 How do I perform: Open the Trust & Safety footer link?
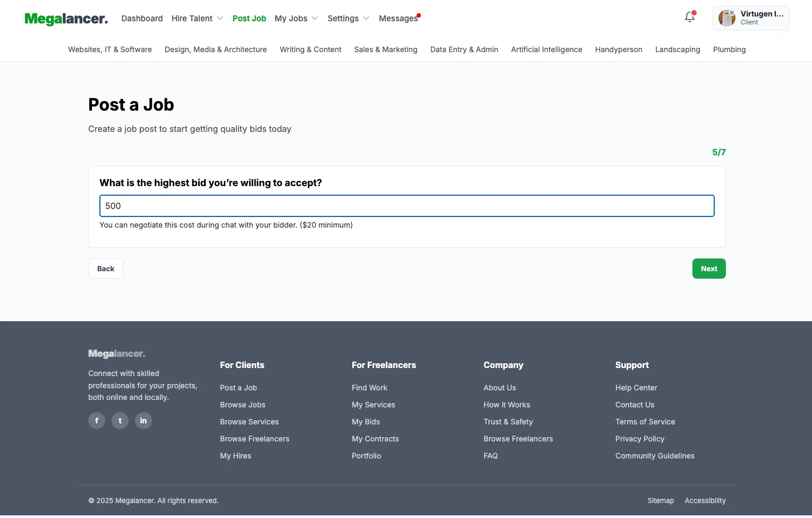tap(508, 422)
